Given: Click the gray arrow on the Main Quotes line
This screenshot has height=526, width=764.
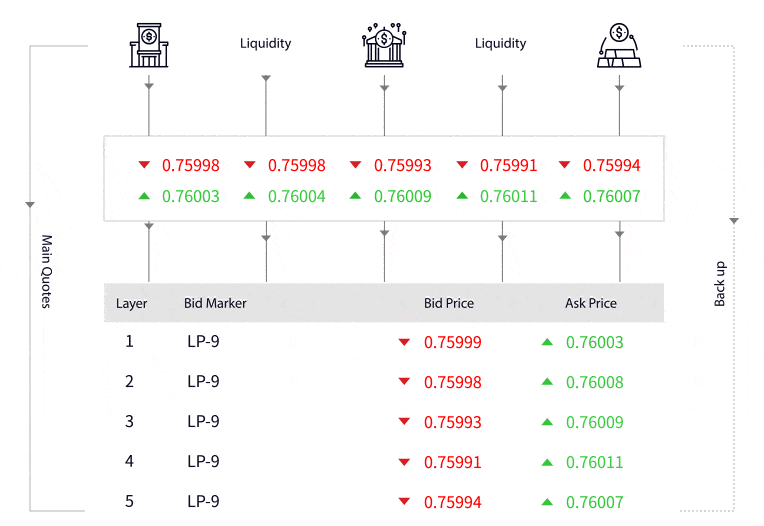Looking at the screenshot, I should 30,204.
